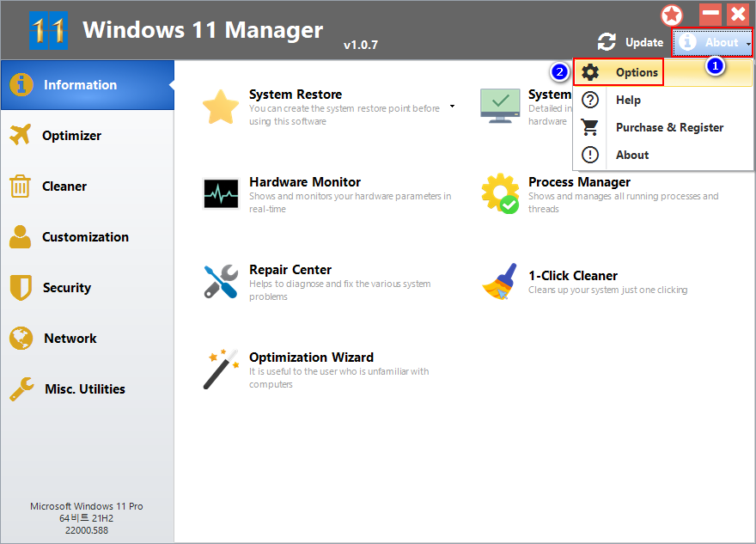Viewport: 756px width, 544px height.
Task: Click the Security shield icon
Action: [21, 287]
